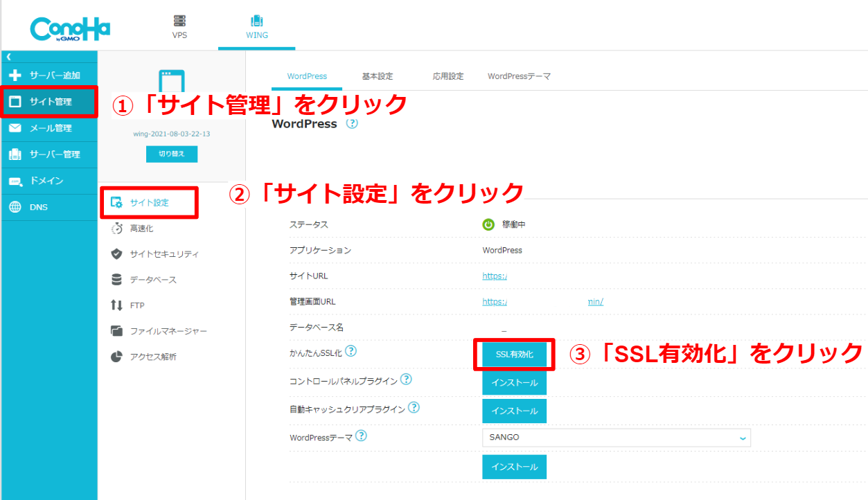Click the 切り替え button
868x500 pixels.
[172, 154]
